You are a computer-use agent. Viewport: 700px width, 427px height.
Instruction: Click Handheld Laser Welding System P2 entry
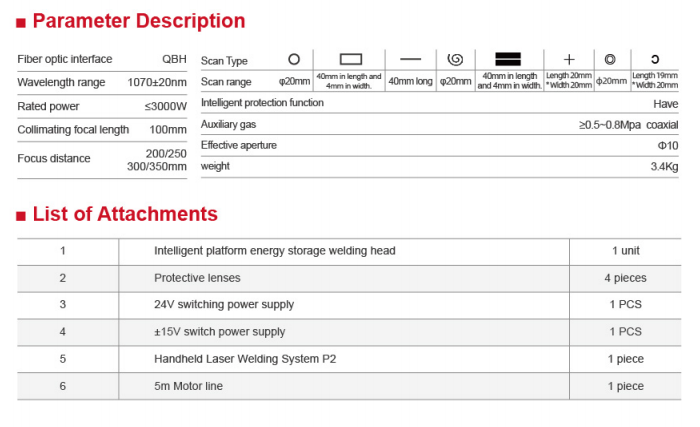coord(243,358)
